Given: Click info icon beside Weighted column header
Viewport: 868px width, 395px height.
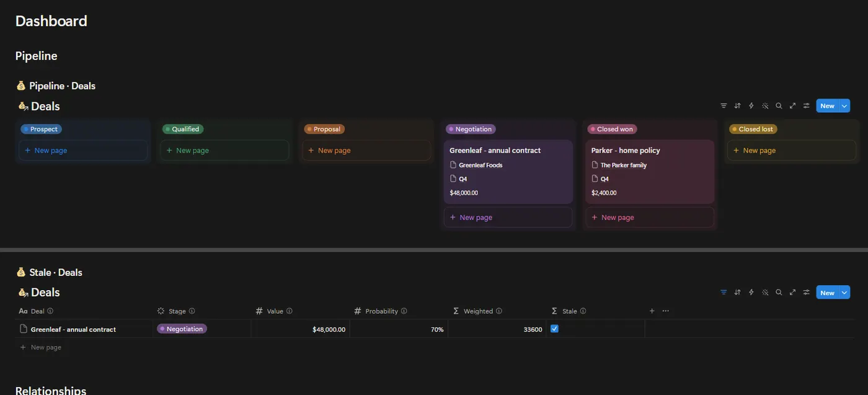Looking at the screenshot, I should point(498,311).
